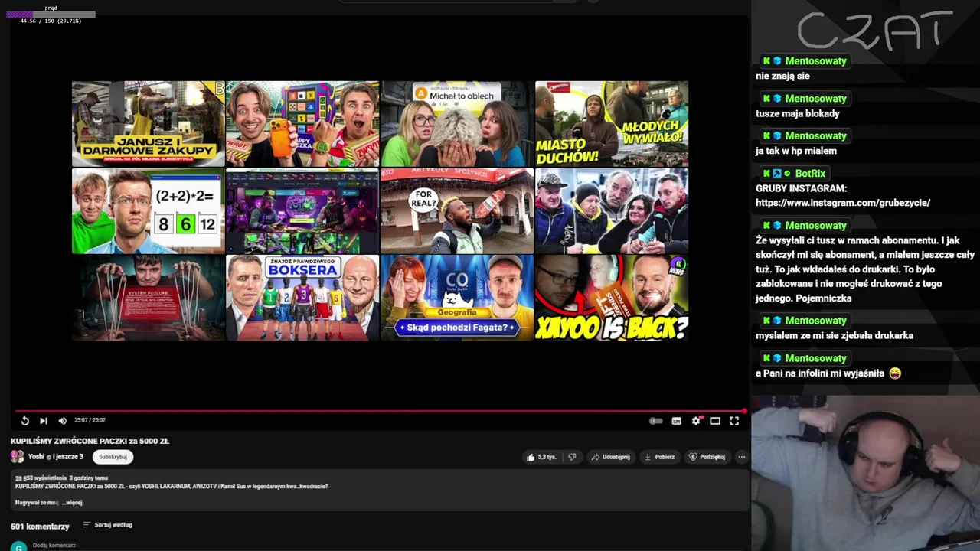Screen dimensions: 980x551
Task: Click the Pobierz download button
Action: [659, 457]
